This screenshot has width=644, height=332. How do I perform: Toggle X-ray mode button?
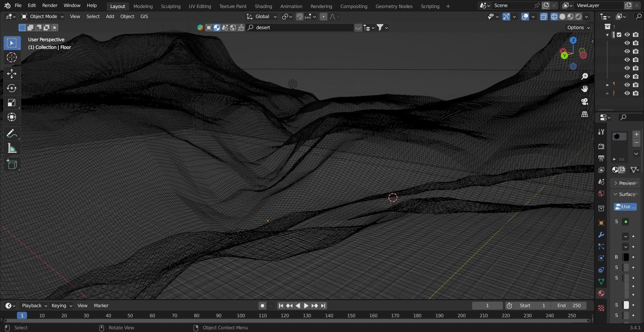click(544, 17)
